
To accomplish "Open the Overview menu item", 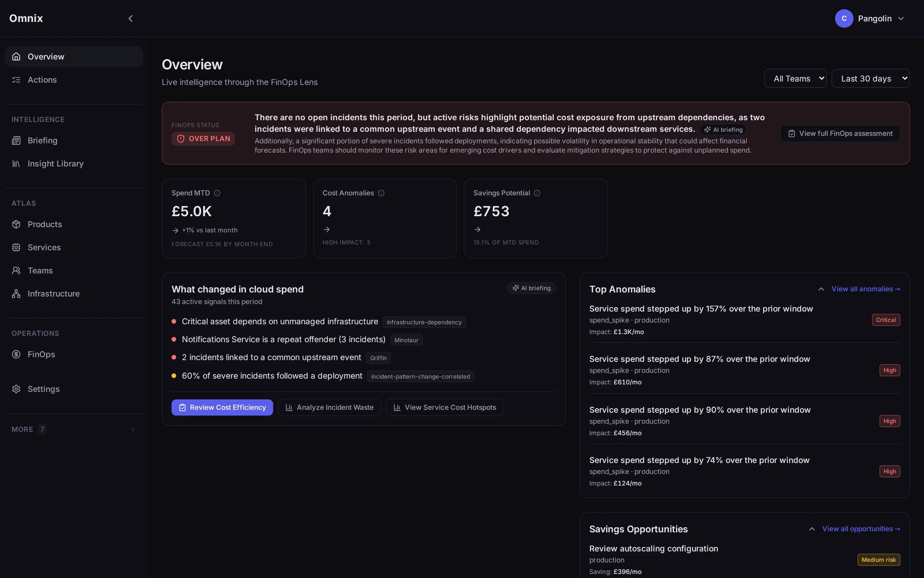I will [74, 57].
